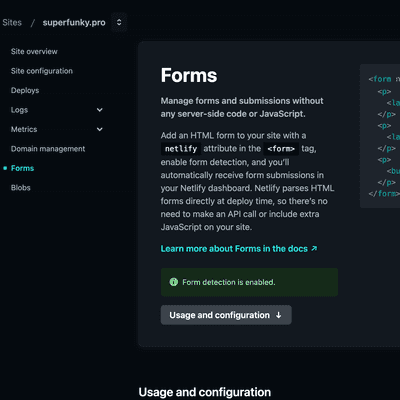Image resolution: width=400 pixels, height=400 pixels.
Task: Select Logs in the sidebar
Action: point(19,110)
